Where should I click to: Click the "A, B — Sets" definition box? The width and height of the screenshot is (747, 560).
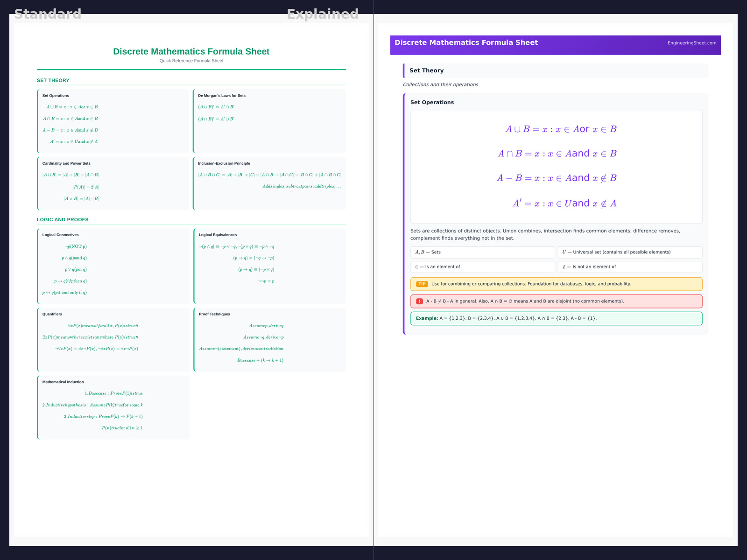[x=482, y=252]
